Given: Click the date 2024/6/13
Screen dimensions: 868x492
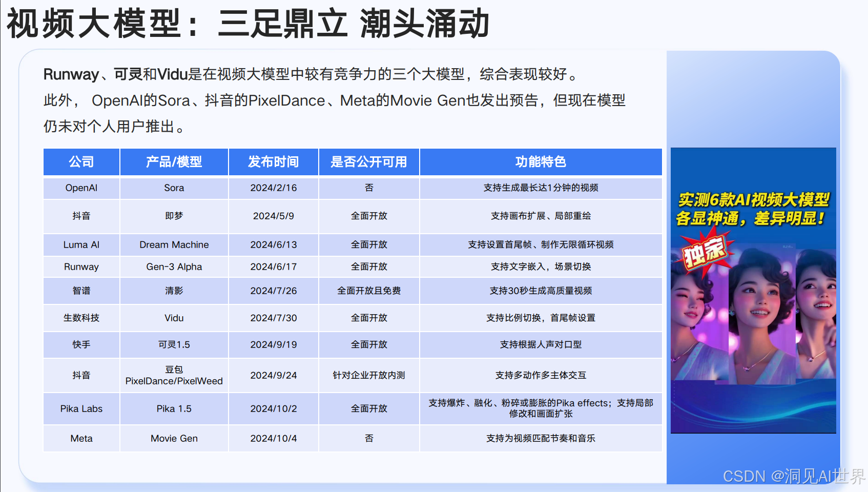Looking at the screenshot, I should (x=274, y=245).
